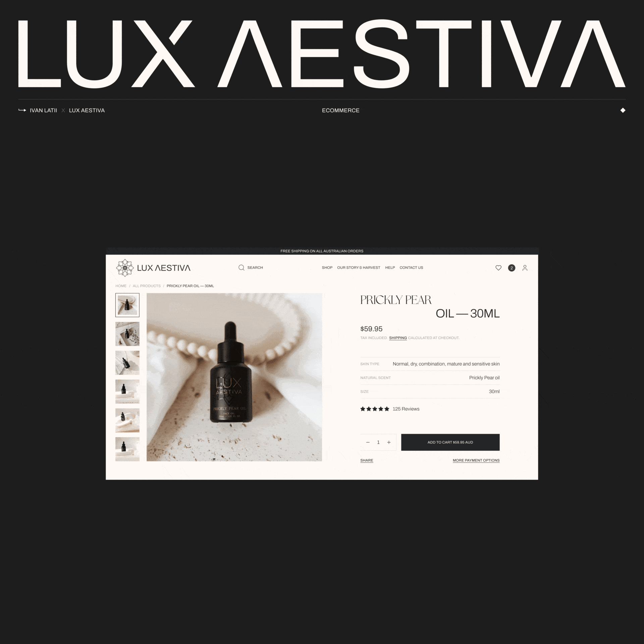Click the User account icon

coord(526,268)
